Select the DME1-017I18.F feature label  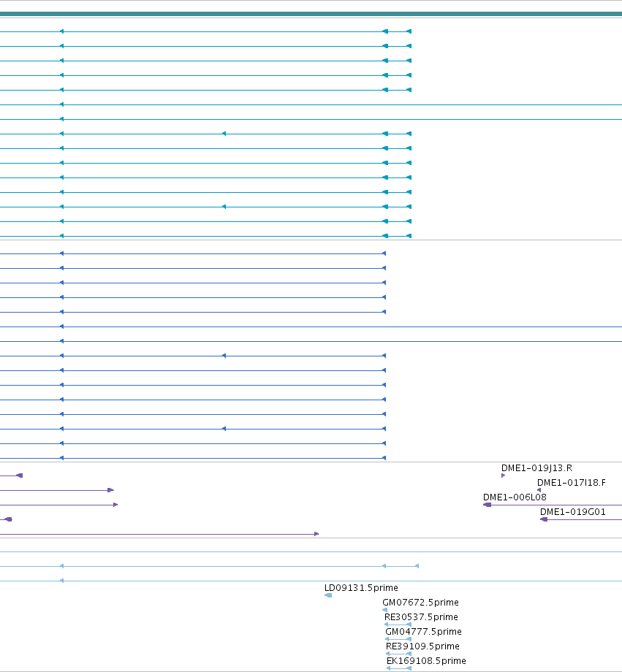click(x=572, y=483)
